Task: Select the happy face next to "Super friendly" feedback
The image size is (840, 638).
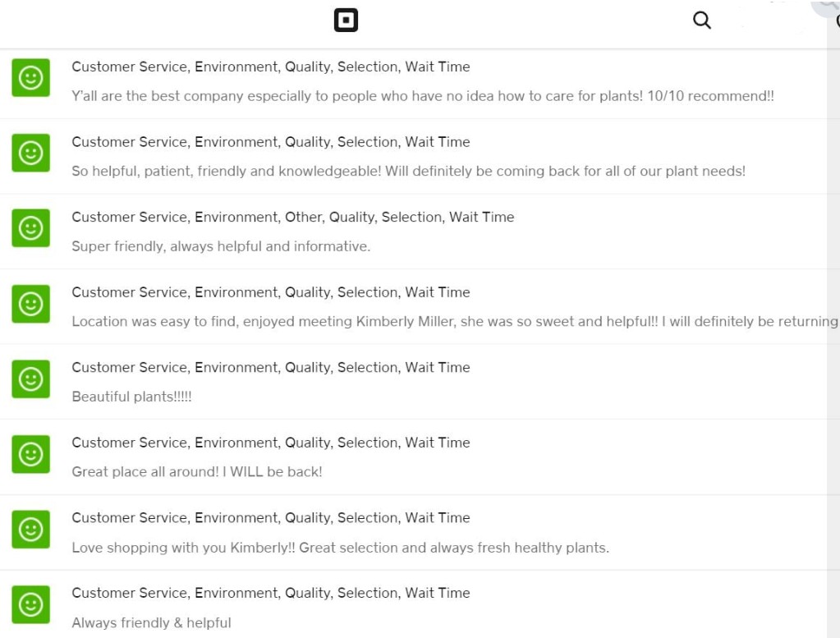Action: pos(31,228)
